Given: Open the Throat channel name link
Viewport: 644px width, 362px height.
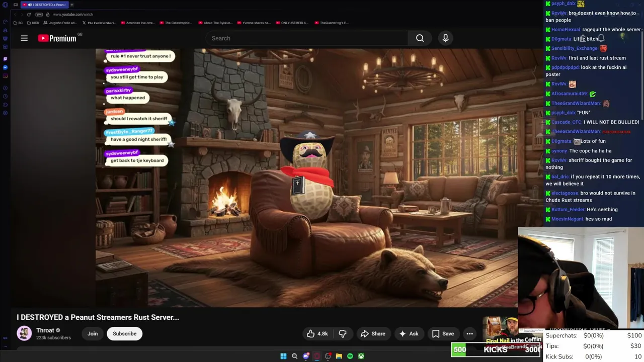Looking at the screenshot, I should [x=45, y=330].
